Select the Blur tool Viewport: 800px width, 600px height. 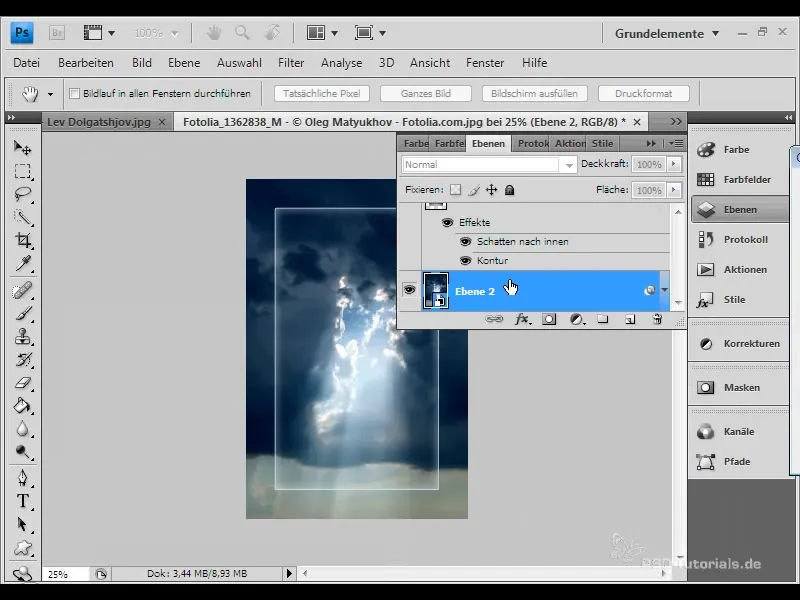click(22, 429)
